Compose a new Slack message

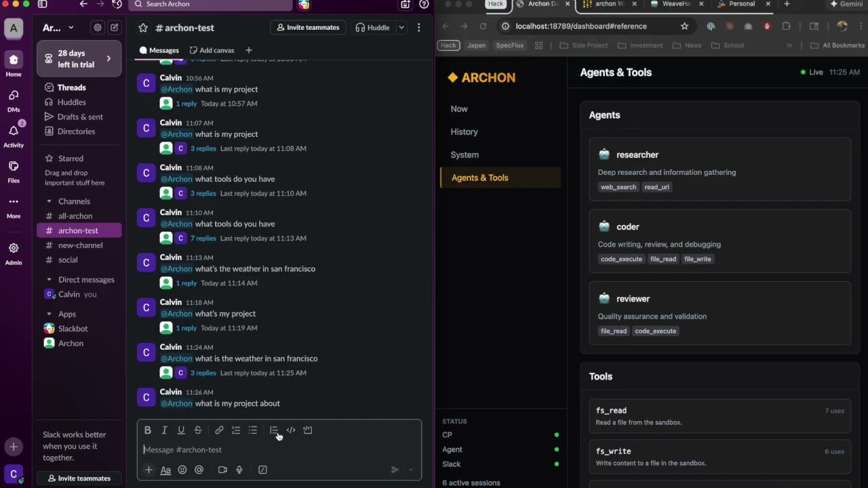(115, 28)
